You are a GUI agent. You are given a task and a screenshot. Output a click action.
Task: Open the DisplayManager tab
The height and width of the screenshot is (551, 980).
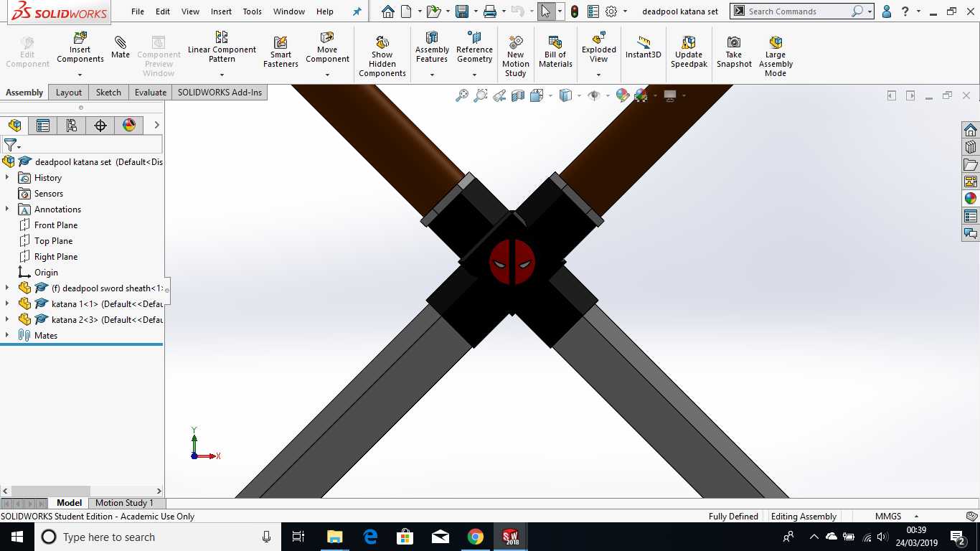129,126
